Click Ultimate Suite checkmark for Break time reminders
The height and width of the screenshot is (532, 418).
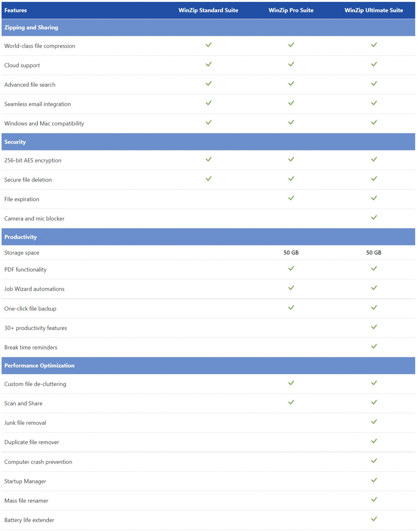pyautogui.click(x=374, y=346)
